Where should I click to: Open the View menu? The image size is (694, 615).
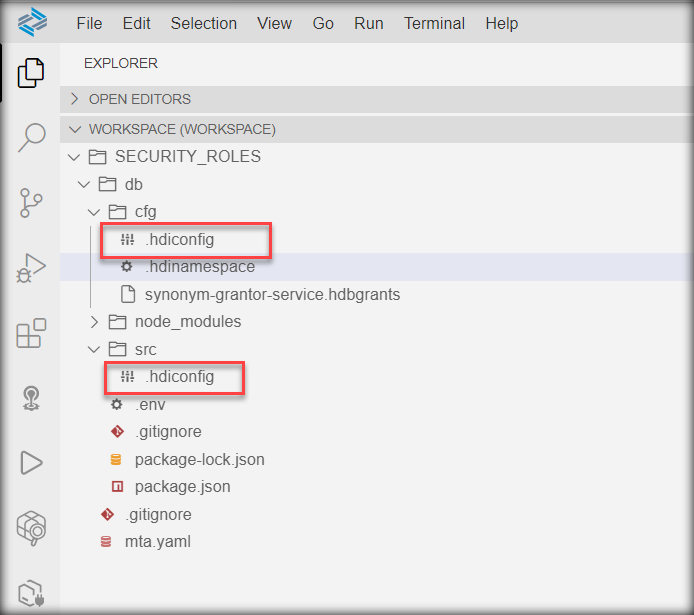(274, 23)
